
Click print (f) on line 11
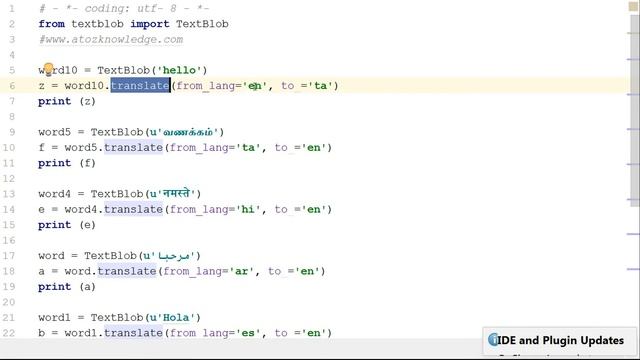coord(67,163)
